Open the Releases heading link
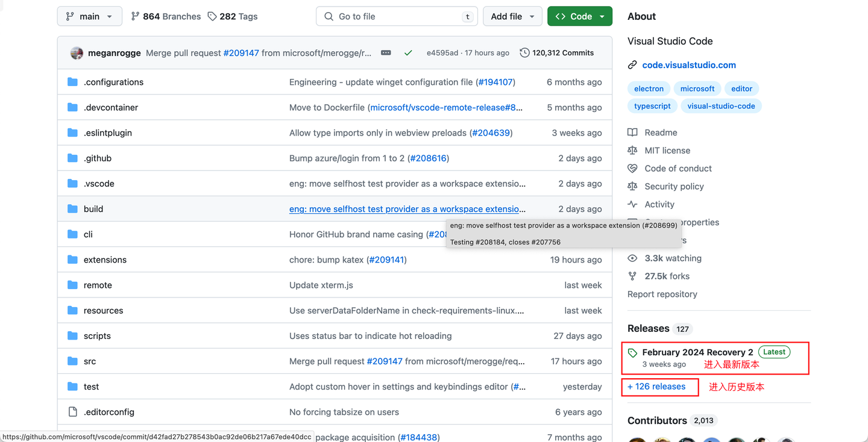The height and width of the screenshot is (442, 868). coord(649,328)
